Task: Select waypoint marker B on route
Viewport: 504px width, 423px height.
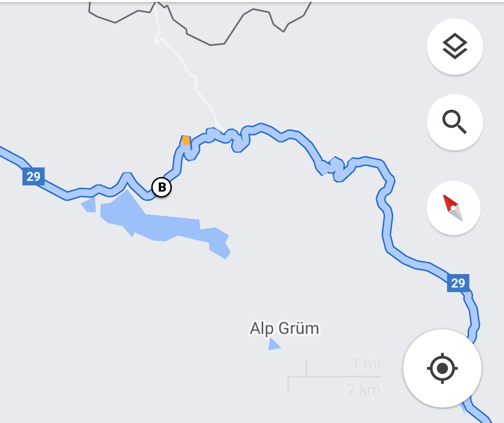Action: click(x=161, y=187)
